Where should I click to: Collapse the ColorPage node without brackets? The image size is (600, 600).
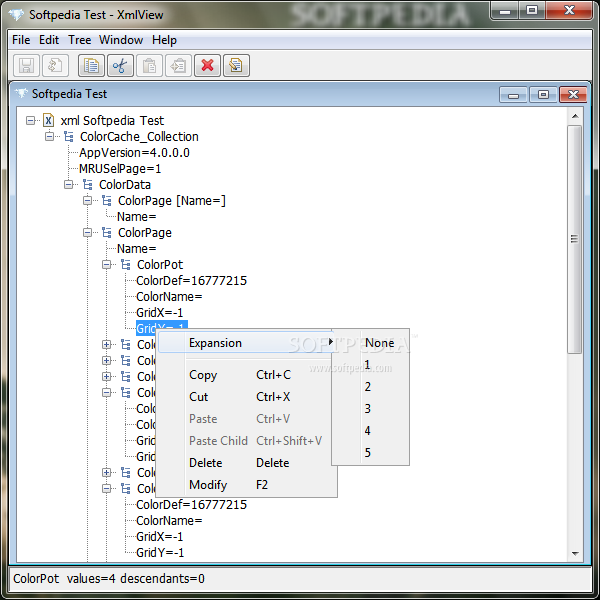click(x=88, y=233)
